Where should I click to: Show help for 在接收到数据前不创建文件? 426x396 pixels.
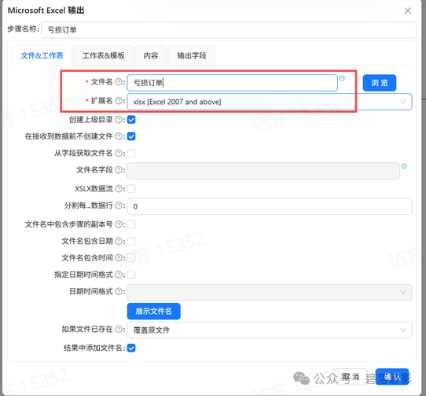pos(119,136)
